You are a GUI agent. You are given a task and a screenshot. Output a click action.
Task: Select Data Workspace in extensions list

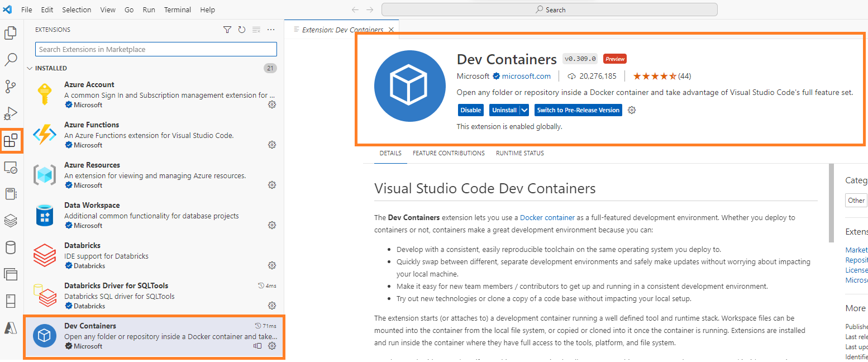154,215
